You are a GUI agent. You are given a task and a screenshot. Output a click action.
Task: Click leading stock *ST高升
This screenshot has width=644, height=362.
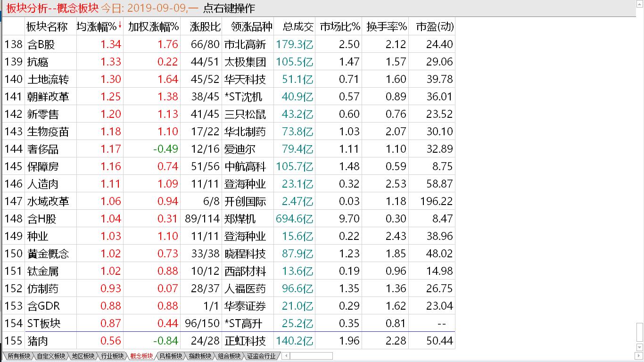[243, 324]
